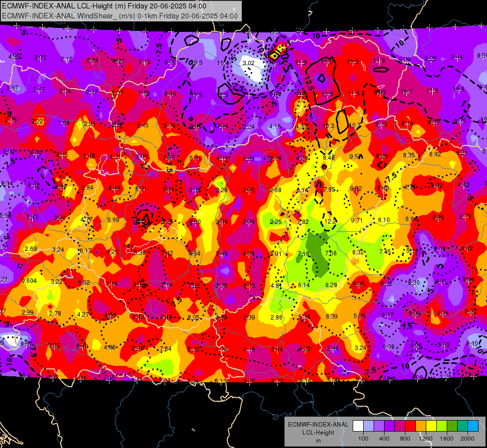Click the value 7.42
This screenshot has height=448, width=487.
coord(167,253)
